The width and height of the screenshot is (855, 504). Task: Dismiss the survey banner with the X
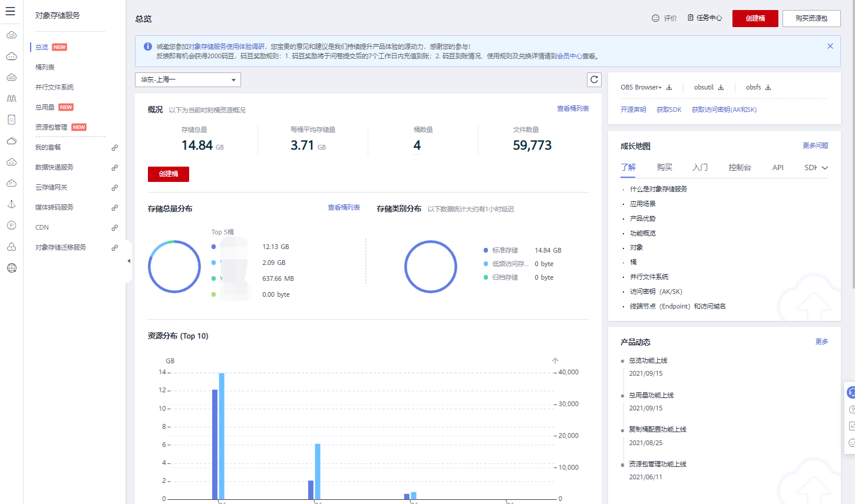coord(830,46)
